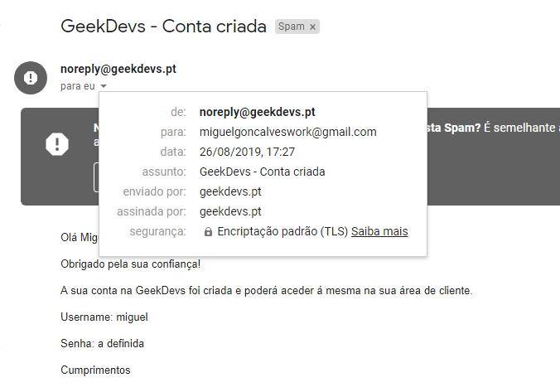Click subject value 'GeekDevs - Conta criada' in popup
Image resolution: width=560 pixels, height=392 pixels.
(262, 172)
